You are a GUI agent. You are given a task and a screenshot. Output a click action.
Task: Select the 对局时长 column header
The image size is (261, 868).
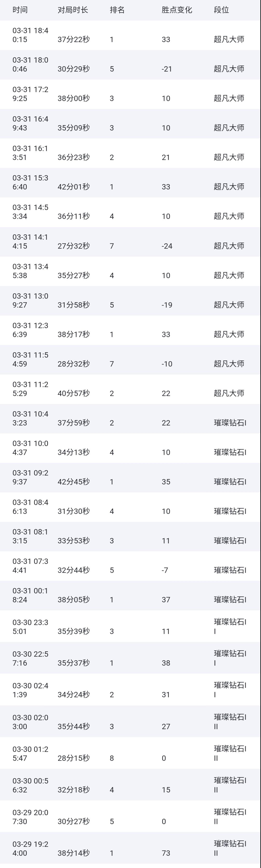point(73,10)
